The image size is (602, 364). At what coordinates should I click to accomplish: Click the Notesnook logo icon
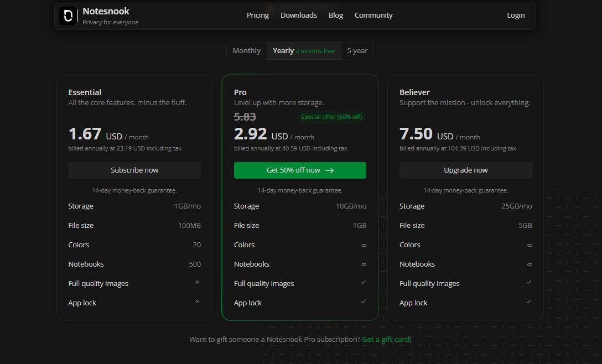click(x=68, y=15)
